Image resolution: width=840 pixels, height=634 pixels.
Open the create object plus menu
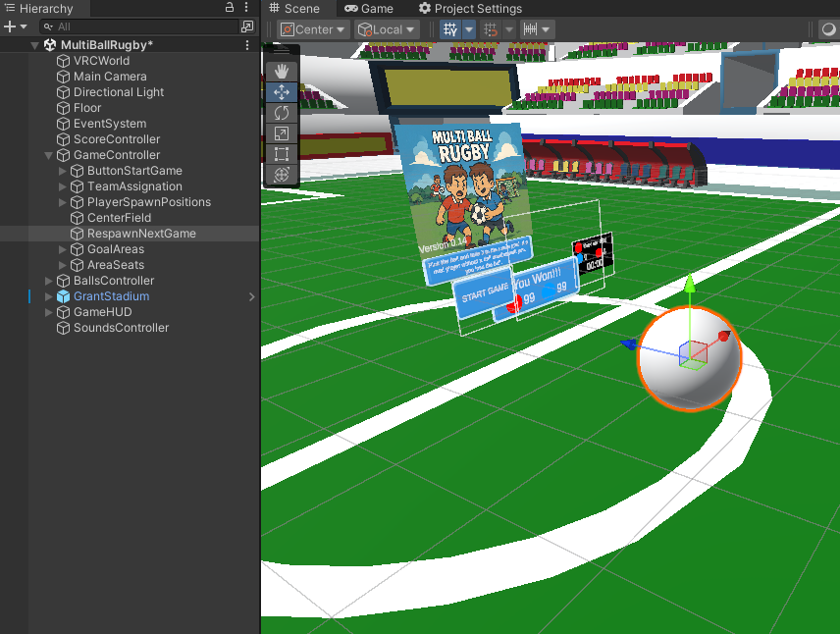[x=14, y=26]
